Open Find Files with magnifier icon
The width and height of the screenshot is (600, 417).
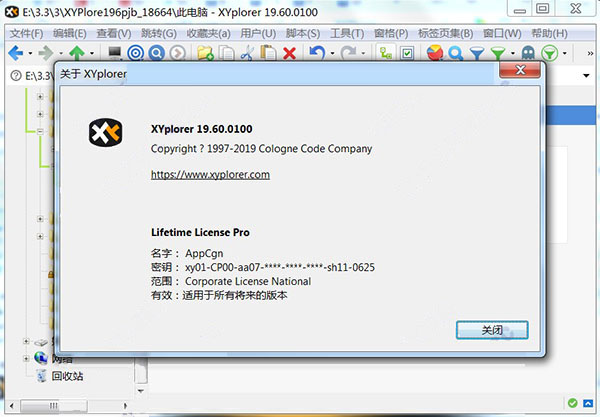pos(455,53)
